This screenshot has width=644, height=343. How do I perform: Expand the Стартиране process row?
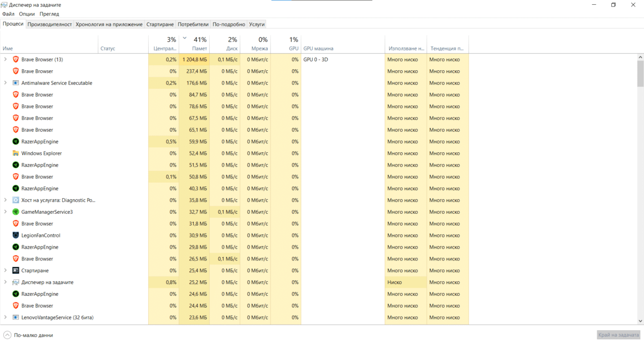click(5, 271)
